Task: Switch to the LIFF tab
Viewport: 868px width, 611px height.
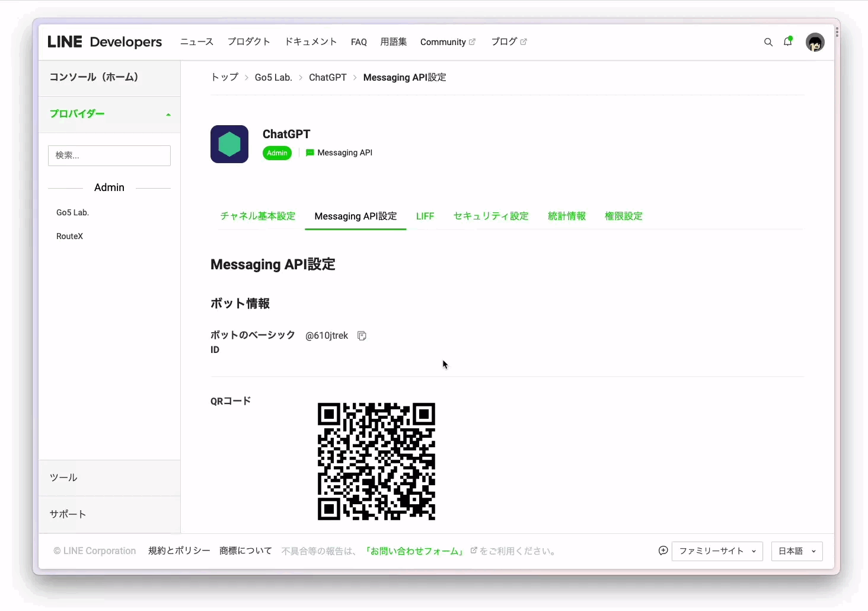Action: [x=425, y=216]
